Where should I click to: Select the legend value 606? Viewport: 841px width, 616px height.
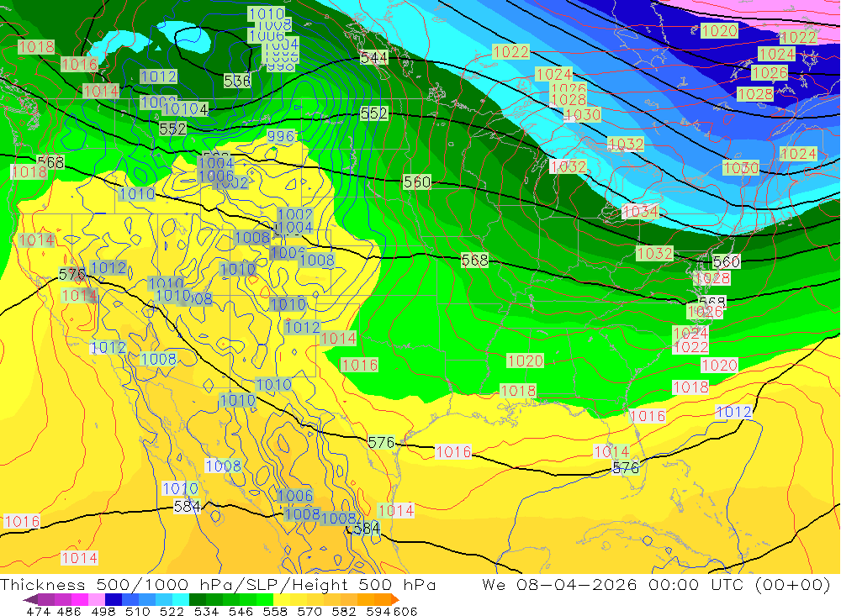tap(405, 611)
